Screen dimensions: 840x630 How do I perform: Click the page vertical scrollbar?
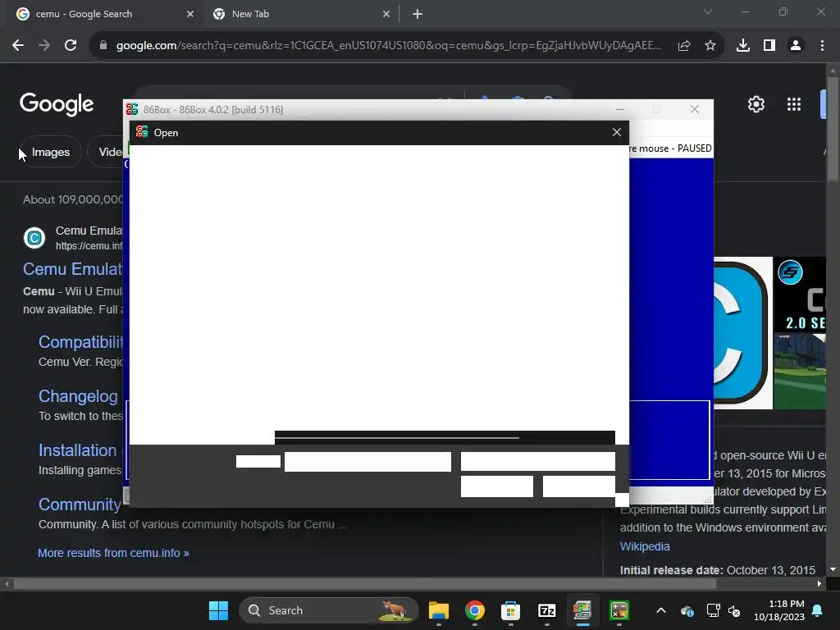point(833,129)
